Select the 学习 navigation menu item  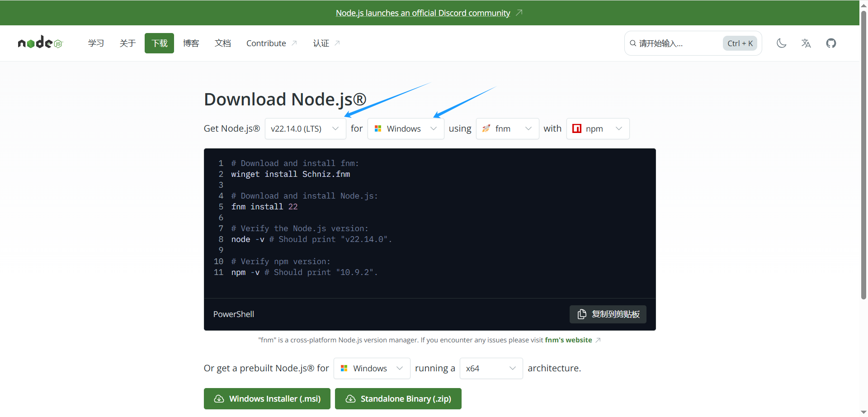(x=96, y=43)
